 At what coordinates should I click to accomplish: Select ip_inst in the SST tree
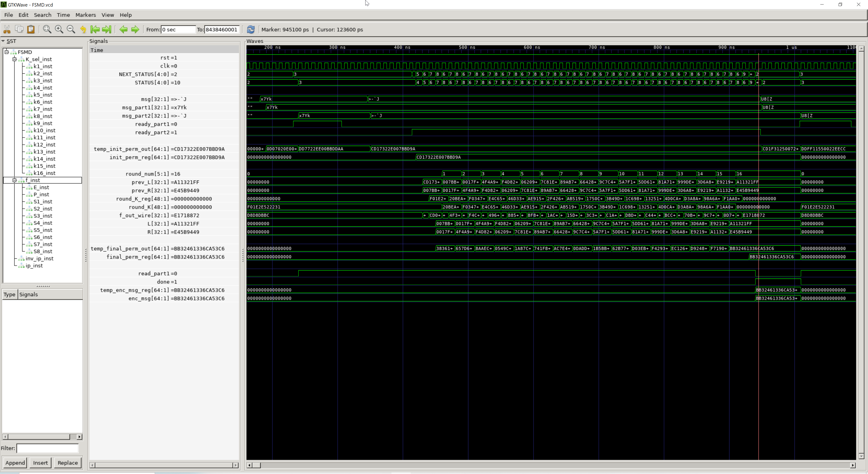tap(34, 265)
